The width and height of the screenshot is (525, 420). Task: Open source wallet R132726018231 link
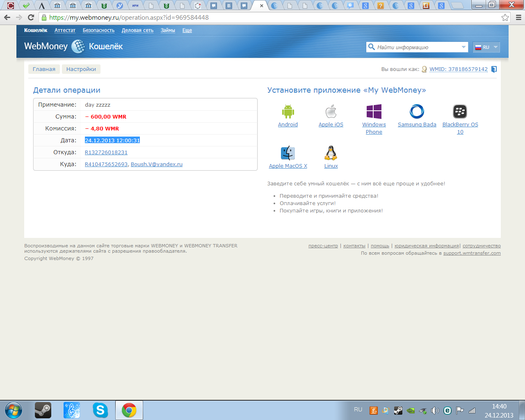(x=106, y=152)
